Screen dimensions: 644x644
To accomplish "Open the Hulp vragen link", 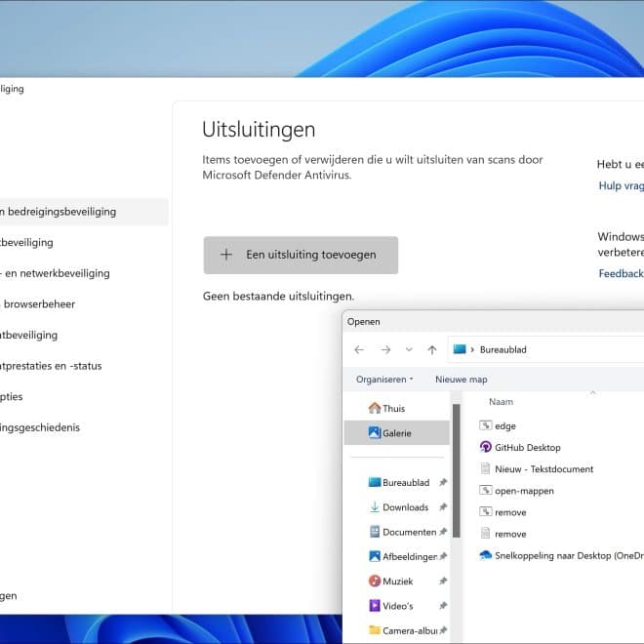I will point(621,185).
